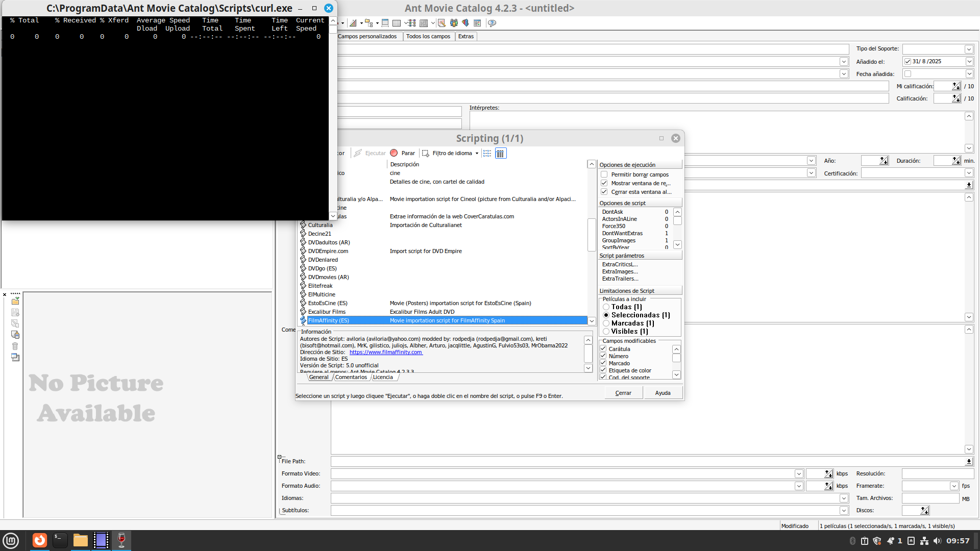
Task: Open Firefox from the taskbar
Action: point(40,540)
